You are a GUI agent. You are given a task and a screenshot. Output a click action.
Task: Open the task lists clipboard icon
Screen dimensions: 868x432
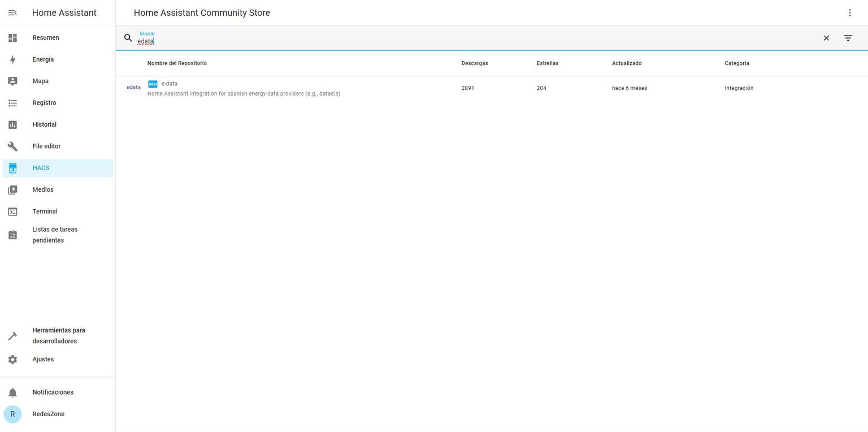tap(12, 235)
